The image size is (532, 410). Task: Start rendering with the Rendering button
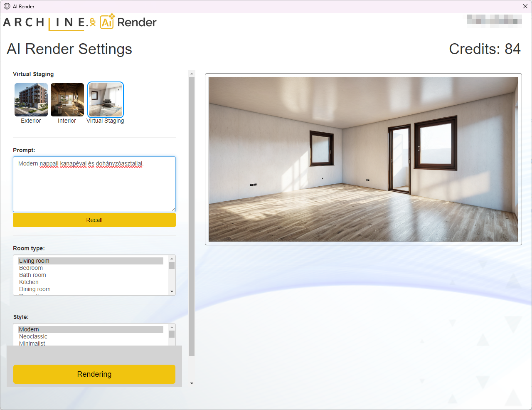(x=94, y=374)
